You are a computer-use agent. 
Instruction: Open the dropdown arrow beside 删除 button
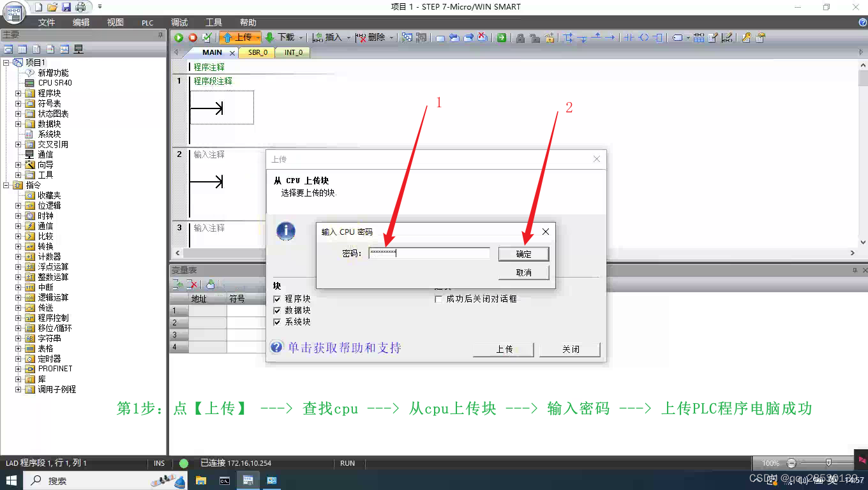click(391, 38)
